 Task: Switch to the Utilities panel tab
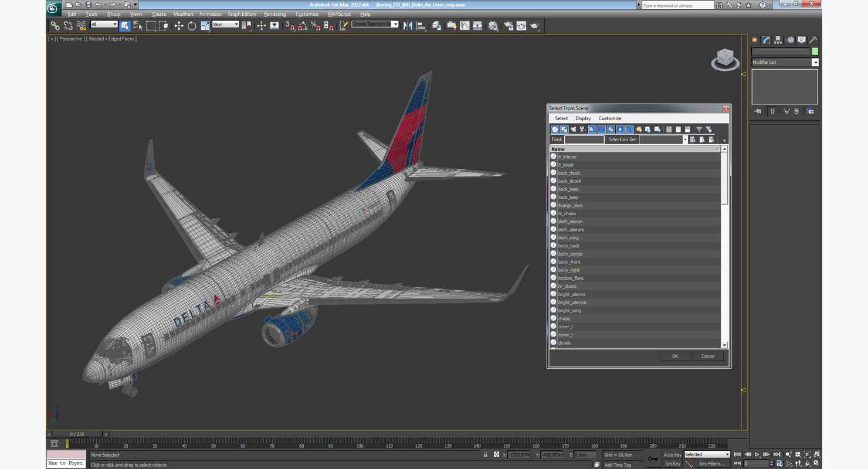(x=813, y=40)
